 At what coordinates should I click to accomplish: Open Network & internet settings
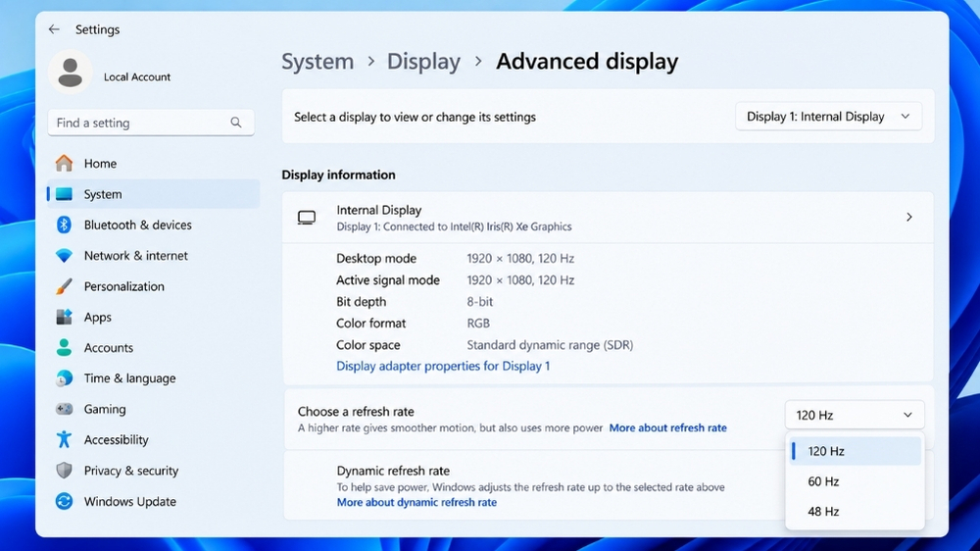pyautogui.click(x=153, y=256)
